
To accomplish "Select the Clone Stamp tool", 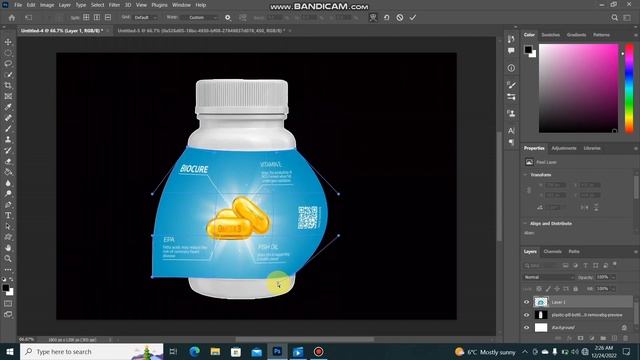I will click(x=8, y=140).
